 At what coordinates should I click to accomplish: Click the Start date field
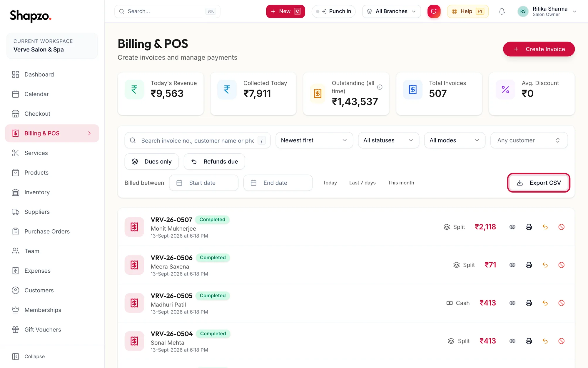point(203,183)
